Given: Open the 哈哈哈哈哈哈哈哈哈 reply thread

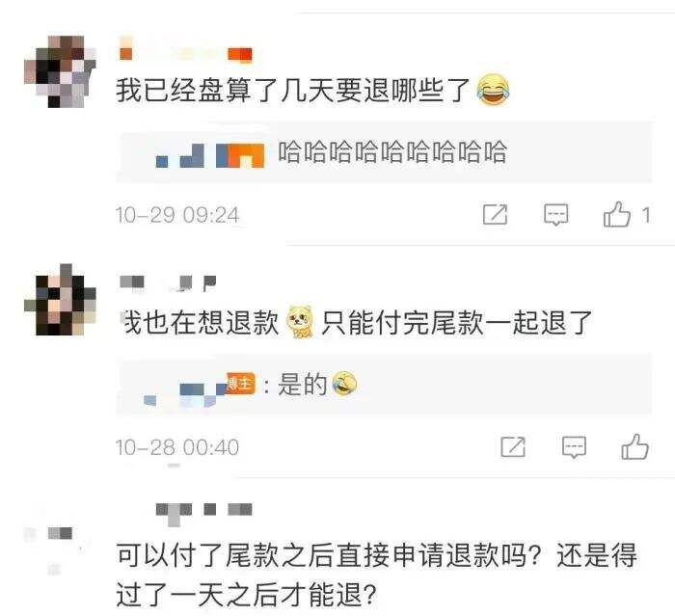Looking at the screenshot, I should (384, 153).
